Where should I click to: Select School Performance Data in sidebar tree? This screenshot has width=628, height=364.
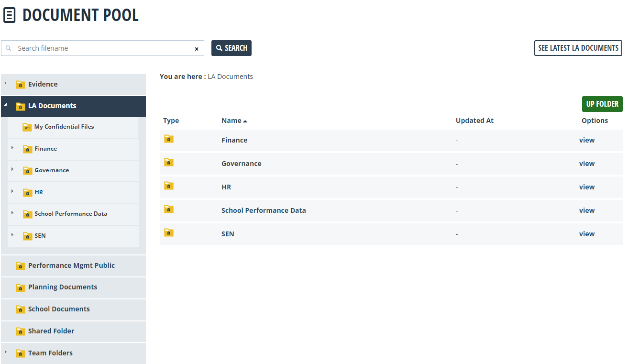coord(73,214)
